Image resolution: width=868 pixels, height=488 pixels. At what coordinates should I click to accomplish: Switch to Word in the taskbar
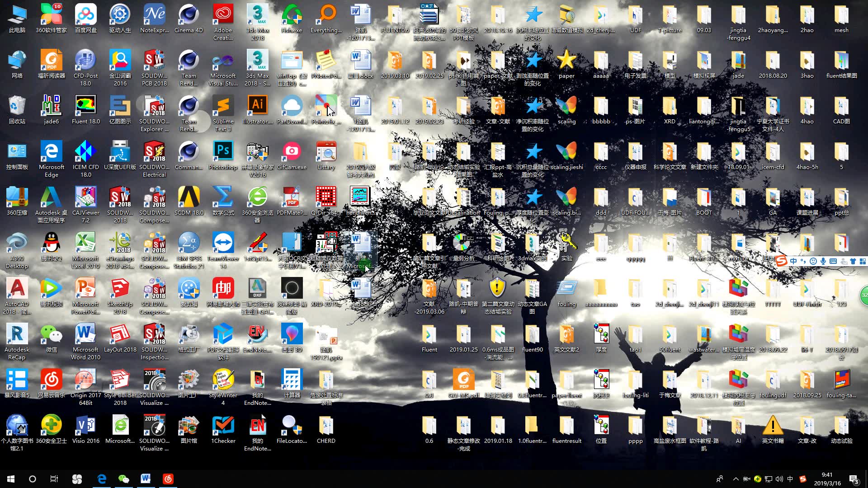pos(145,479)
